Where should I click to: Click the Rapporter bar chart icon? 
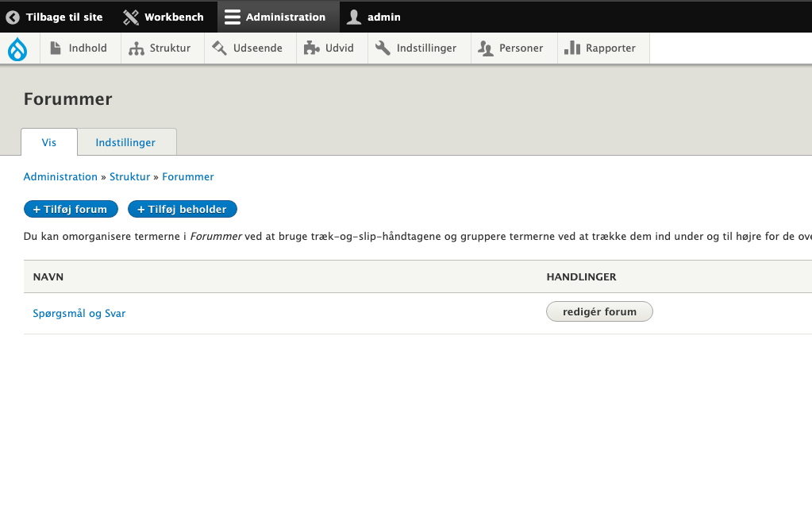572,48
